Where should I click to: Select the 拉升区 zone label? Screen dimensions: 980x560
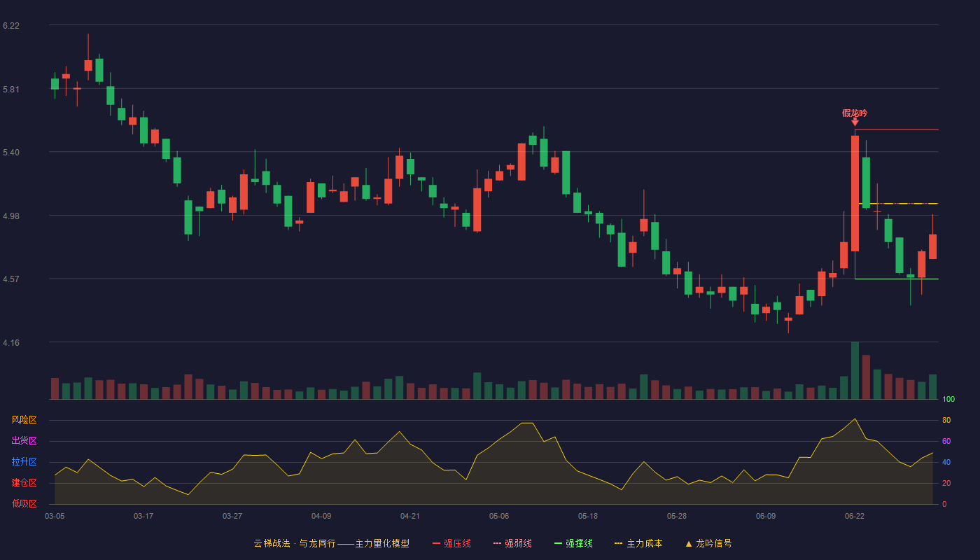pos(24,461)
